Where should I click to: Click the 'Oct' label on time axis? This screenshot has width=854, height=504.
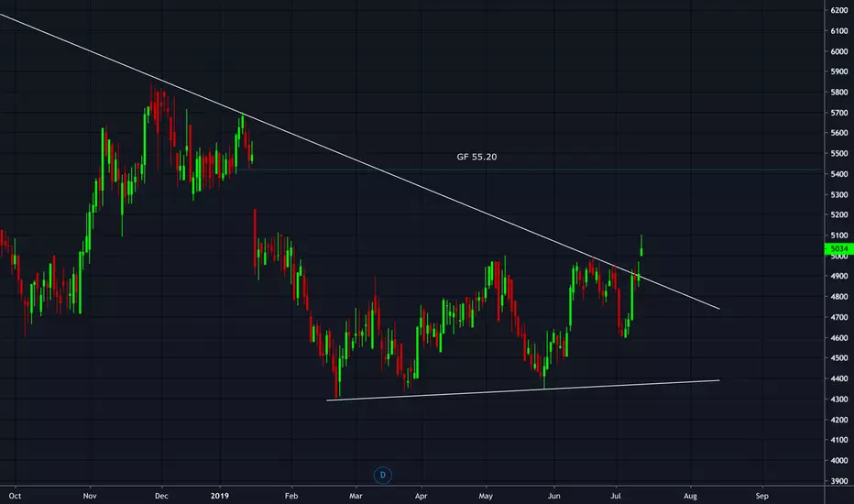pos(16,496)
